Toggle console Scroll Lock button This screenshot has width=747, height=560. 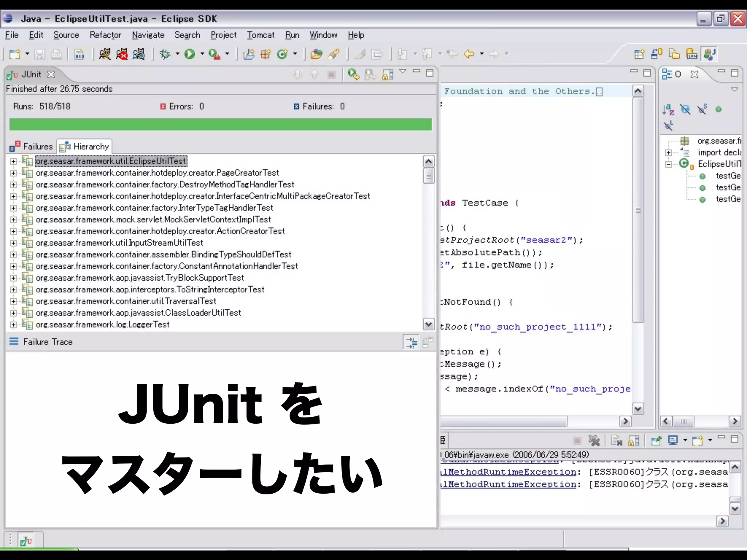point(634,440)
